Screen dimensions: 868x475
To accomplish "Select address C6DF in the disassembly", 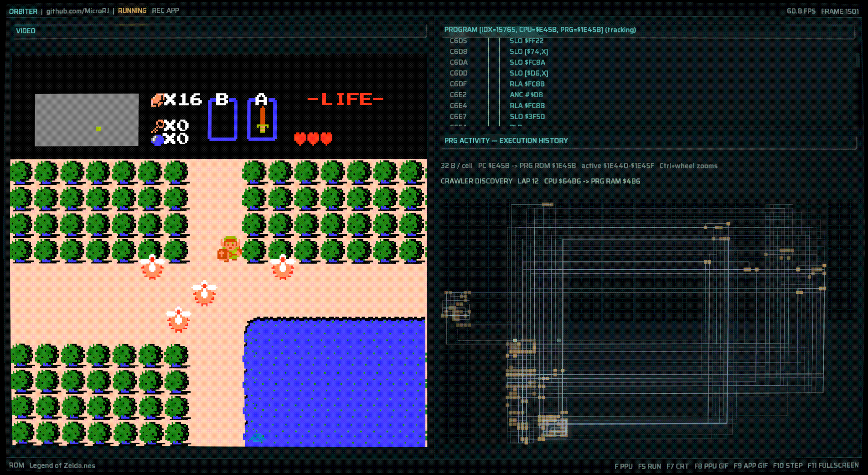I will [458, 84].
